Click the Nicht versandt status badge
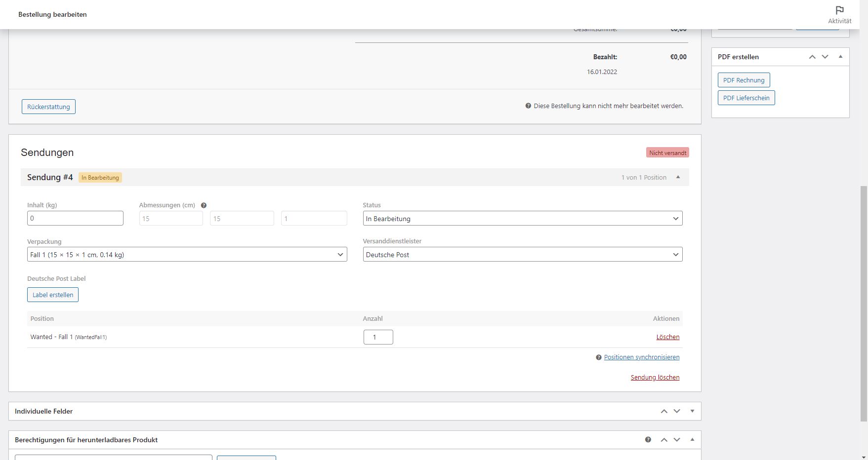The height and width of the screenshot is (460, 868). [x=667, y=153]
